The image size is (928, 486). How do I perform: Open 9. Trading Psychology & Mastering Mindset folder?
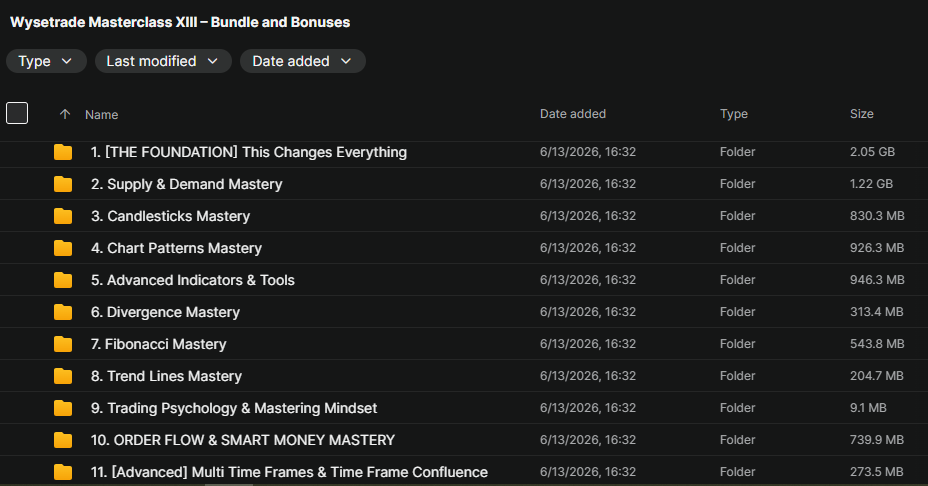click(233, 408)
